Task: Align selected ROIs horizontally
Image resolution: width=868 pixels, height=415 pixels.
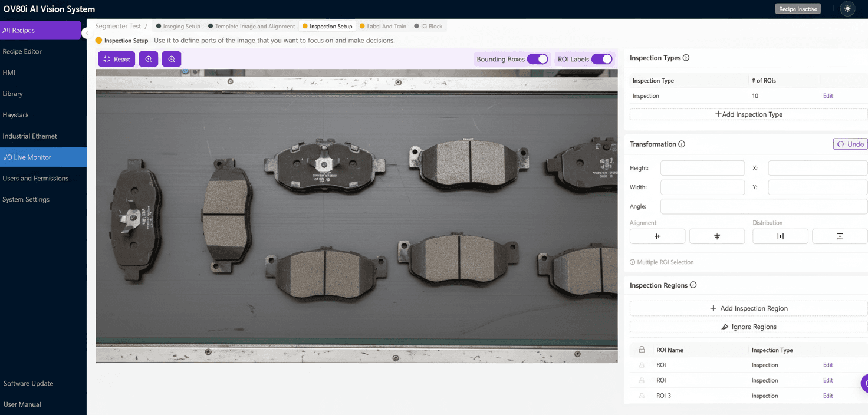Action: (657, 236)
